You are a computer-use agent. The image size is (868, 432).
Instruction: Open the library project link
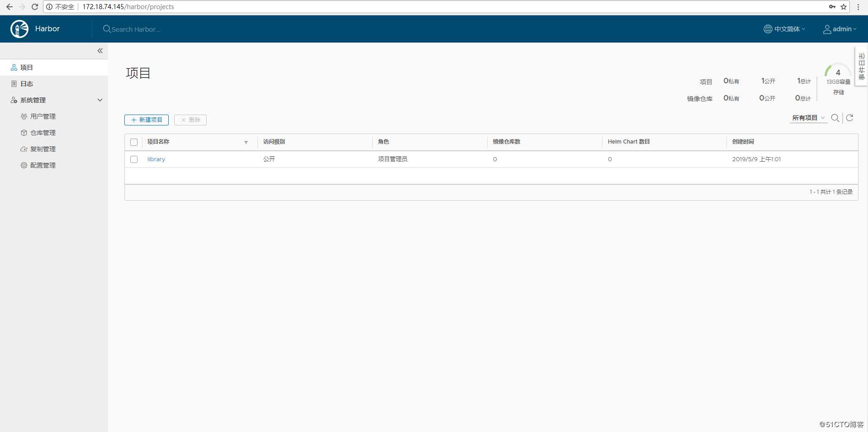click(156, 159)
